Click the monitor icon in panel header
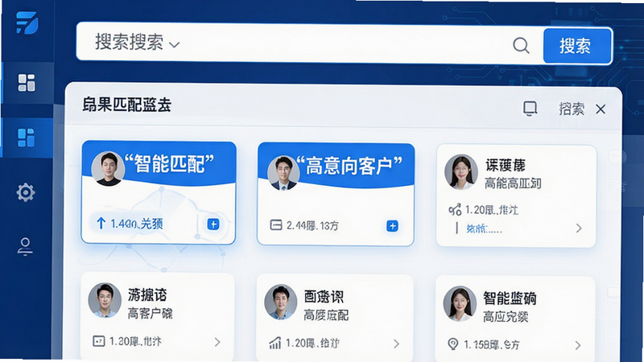 click(530, 109)
